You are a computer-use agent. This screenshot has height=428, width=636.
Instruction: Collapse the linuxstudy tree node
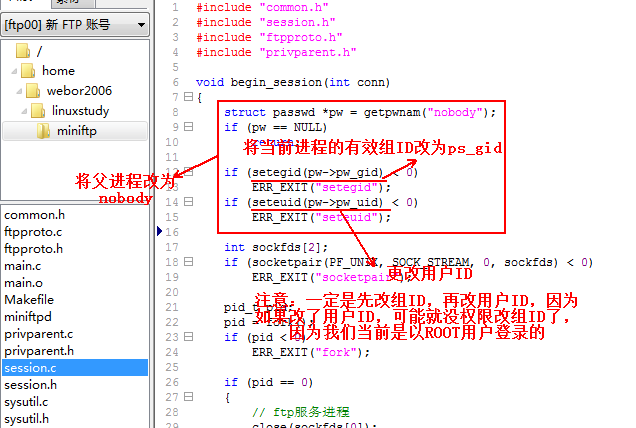[24, 111]
